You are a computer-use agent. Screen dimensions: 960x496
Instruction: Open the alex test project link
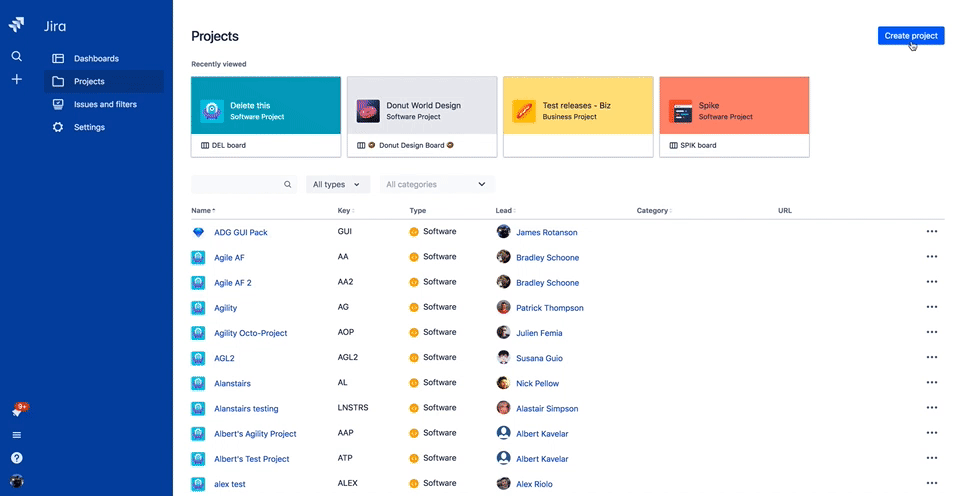230,484
